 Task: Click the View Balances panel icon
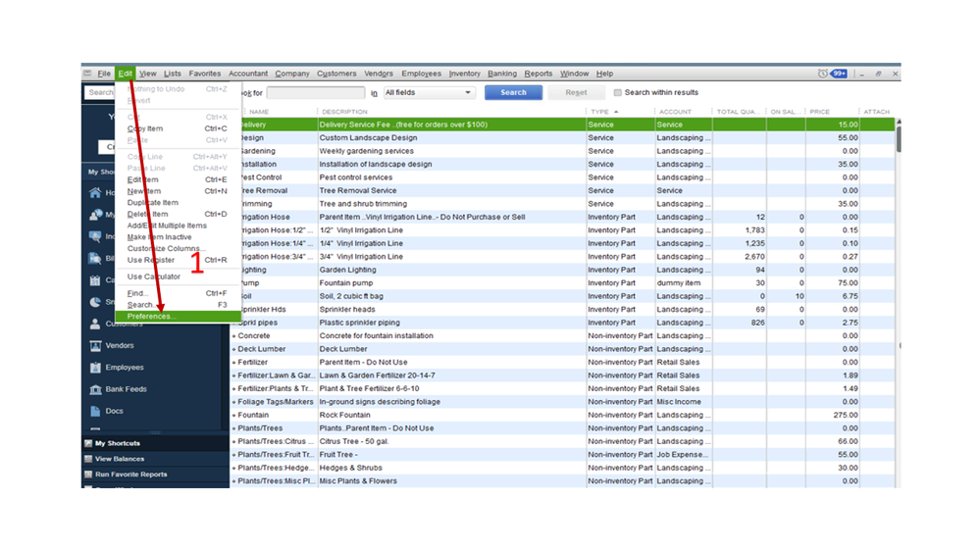pos(88,459)
